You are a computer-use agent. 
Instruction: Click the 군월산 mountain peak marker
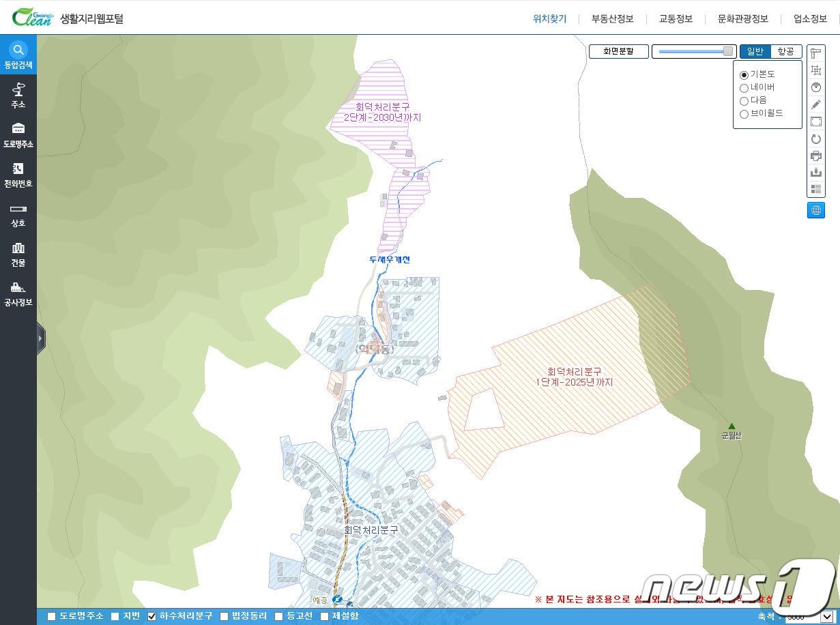[732, 426]
